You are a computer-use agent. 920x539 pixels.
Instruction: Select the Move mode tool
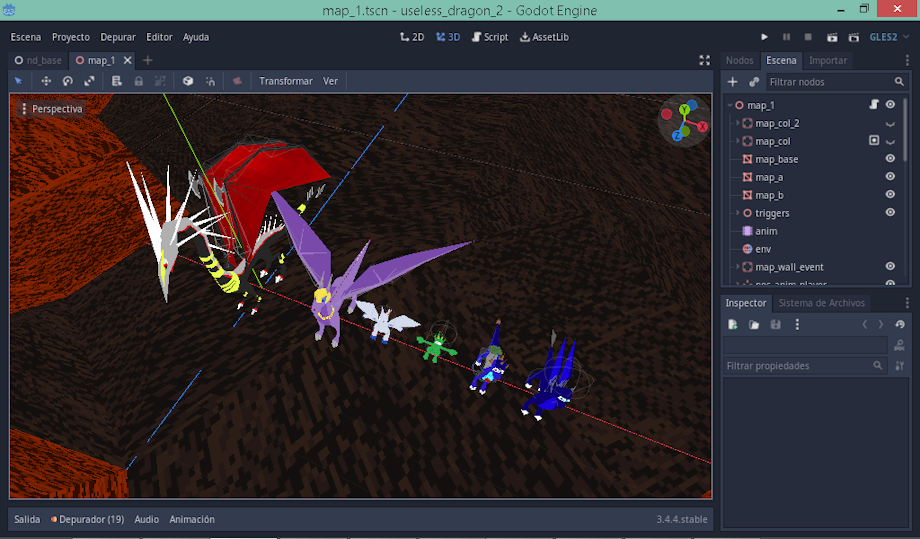tap(46, 81)
